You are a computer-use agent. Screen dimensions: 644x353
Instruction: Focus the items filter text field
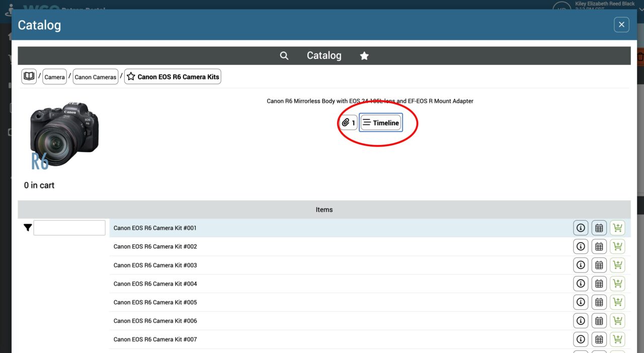pyautogui.click(x=69, y=228)
